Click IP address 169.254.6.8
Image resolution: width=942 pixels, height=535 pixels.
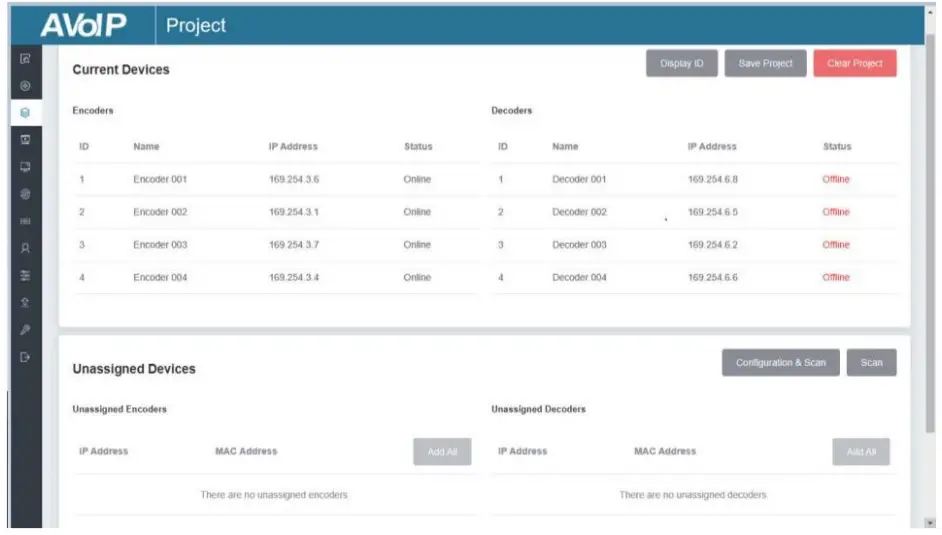[x=713, y=179]
